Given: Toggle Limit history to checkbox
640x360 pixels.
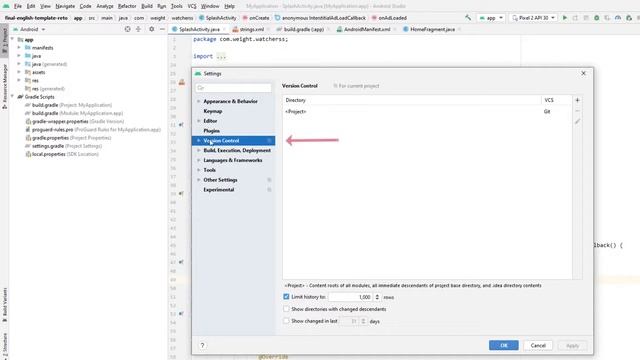Looking at the screenshot, I should pyautogui.click(x=286, y=297).
